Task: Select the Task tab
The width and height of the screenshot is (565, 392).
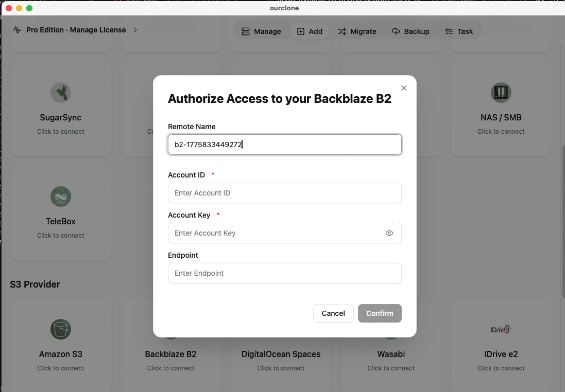Action: click(x=459, y=31)
